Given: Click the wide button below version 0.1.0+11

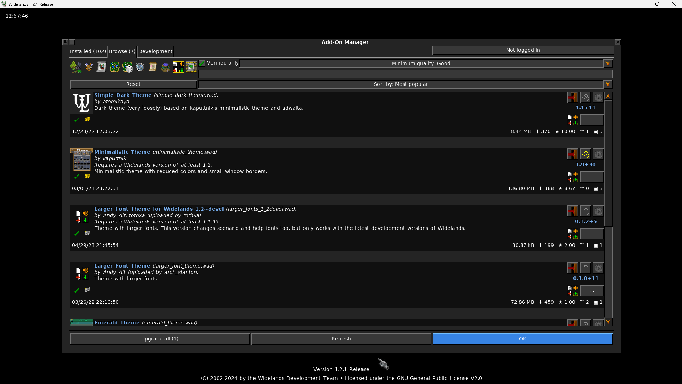Looking at the screenshot, I should 592,291.
